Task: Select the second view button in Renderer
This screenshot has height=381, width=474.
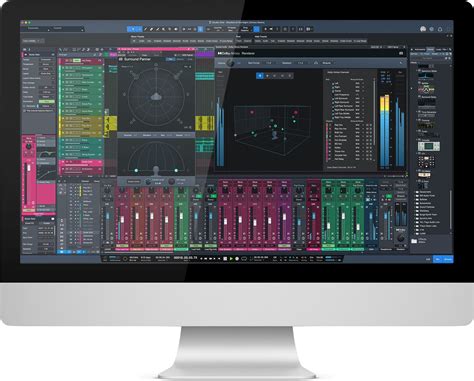Action: pos(267,76)
